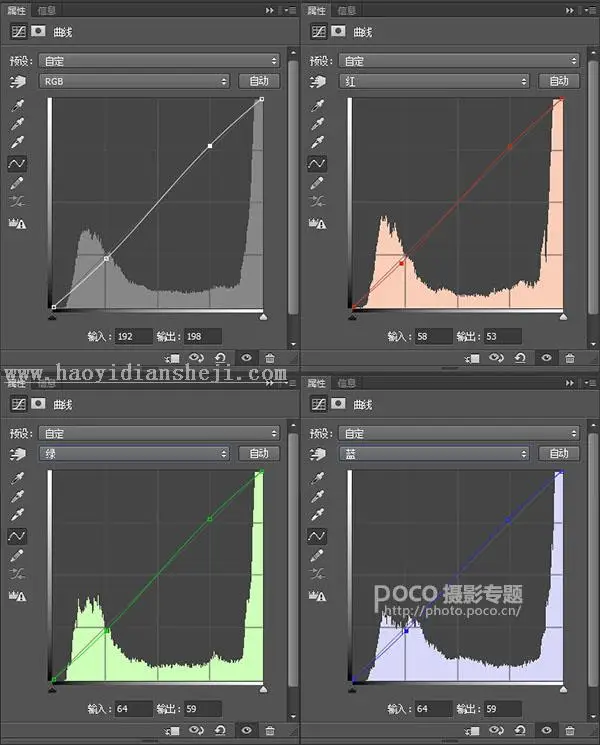Click white point slider under RGB histogram

[x=263, y=316]
